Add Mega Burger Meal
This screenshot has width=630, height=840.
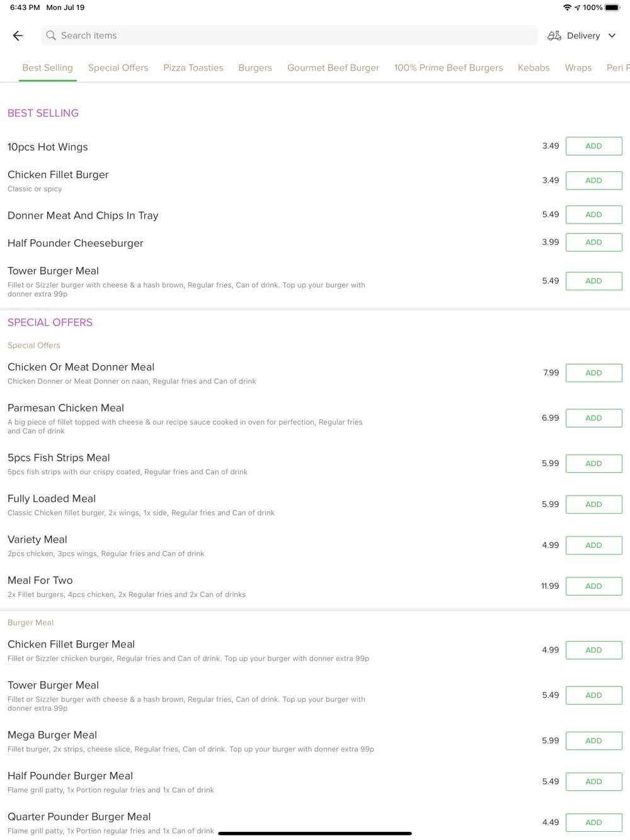[593, 741]
